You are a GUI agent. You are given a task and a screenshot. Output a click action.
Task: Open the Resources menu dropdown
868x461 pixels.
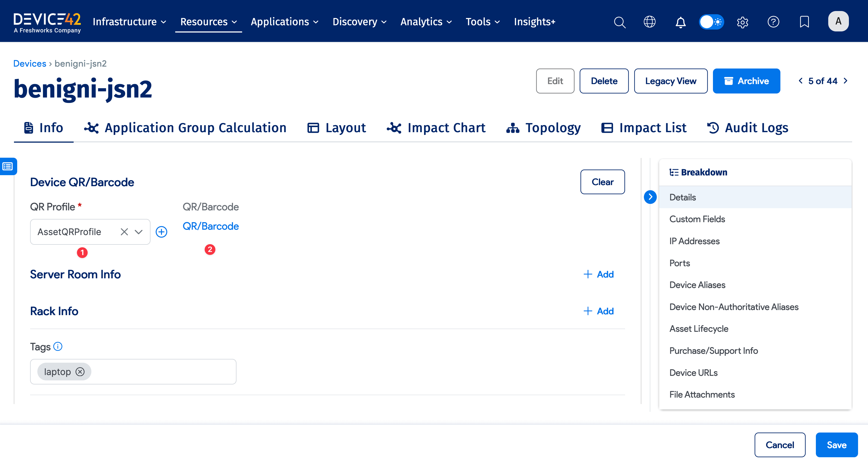tap(208, 22)
